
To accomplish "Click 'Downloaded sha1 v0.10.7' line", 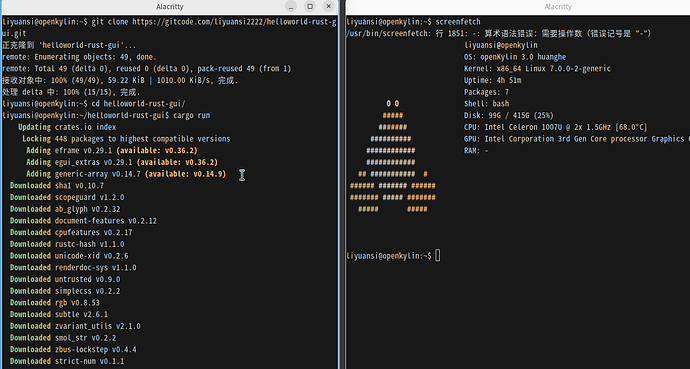I will pos(57,186).
